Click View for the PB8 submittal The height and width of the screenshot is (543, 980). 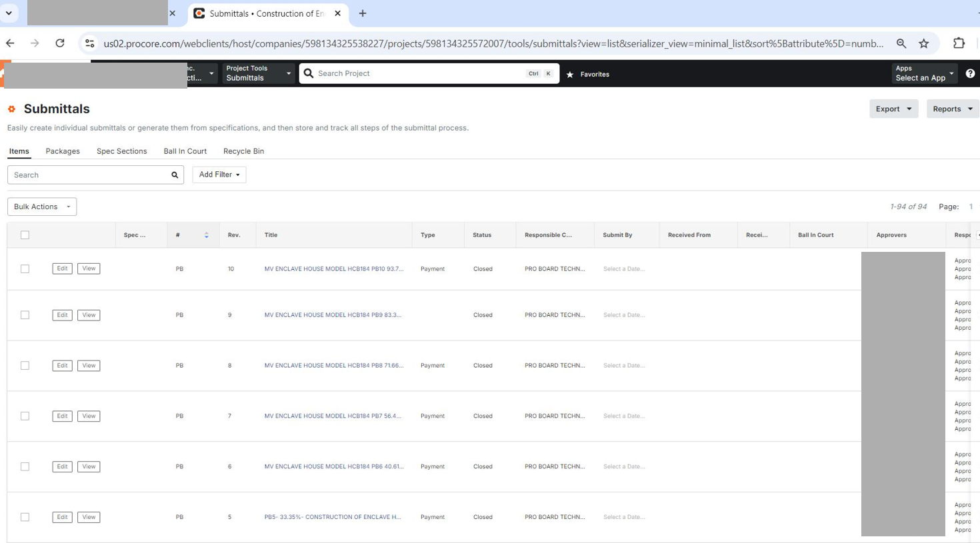pyautogui.click(x=89, y=366)
